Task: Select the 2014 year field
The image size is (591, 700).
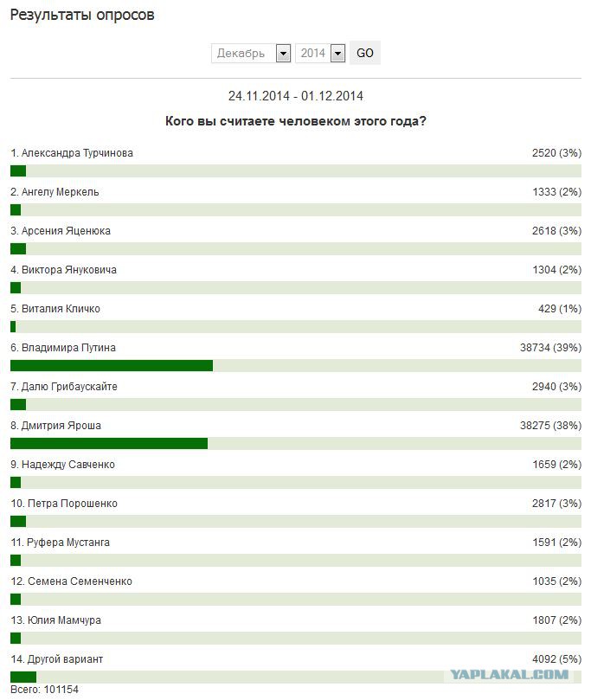Action: (320, 53)
